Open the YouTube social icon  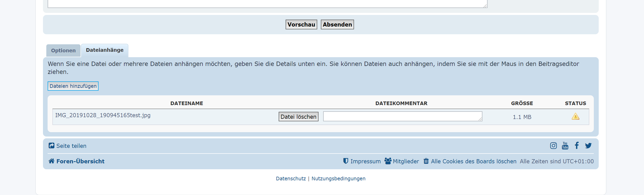pyautogui.click(x=565, y=146)
